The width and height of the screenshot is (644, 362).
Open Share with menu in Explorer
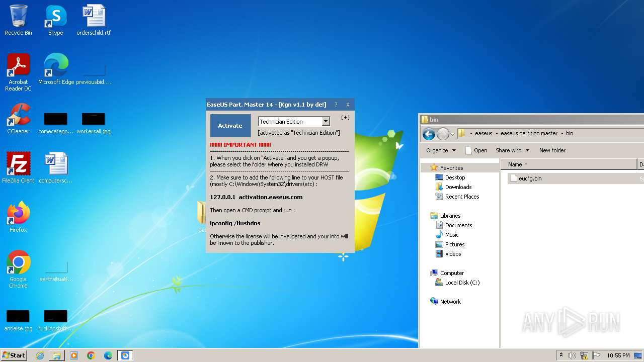pos(512,150)
